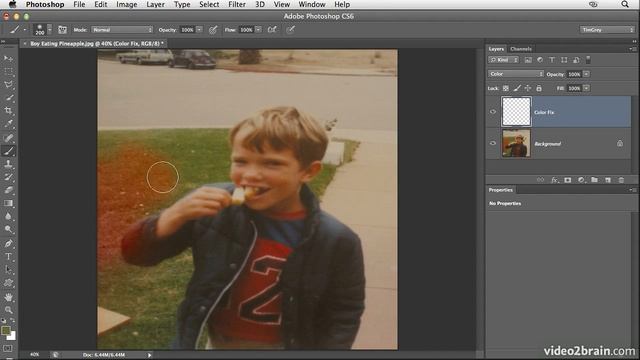The width and height of the screenshot is (640, 360).
Task: Open the layer blend mode dropdown
Action: [516, 74]
